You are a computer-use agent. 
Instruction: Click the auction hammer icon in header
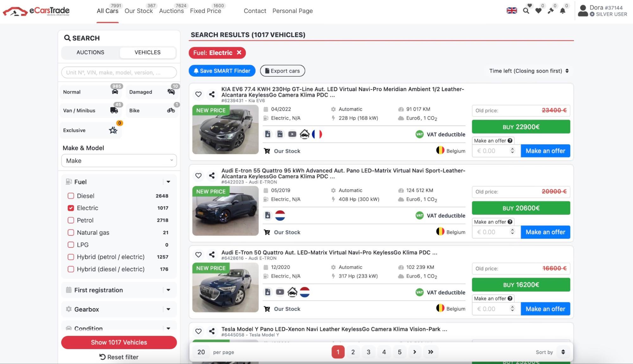tap(551, 11)
